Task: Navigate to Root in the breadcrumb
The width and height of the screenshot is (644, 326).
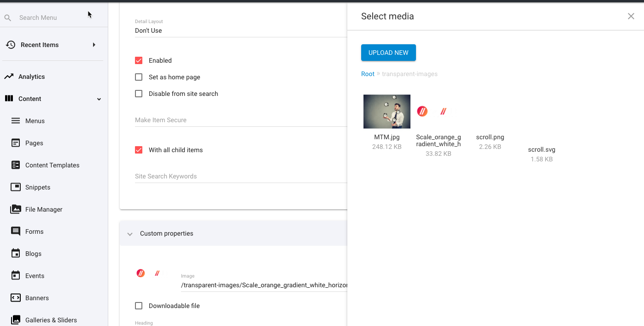Action: 368,74
